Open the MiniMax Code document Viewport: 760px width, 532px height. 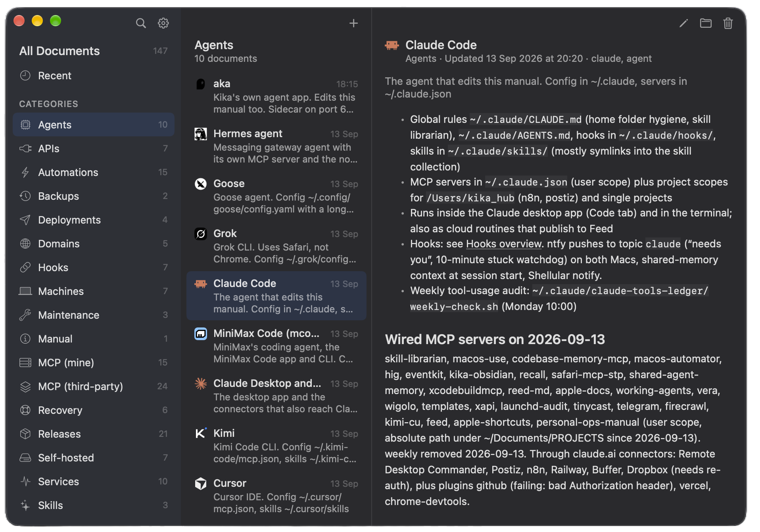[x=276, y=346]
